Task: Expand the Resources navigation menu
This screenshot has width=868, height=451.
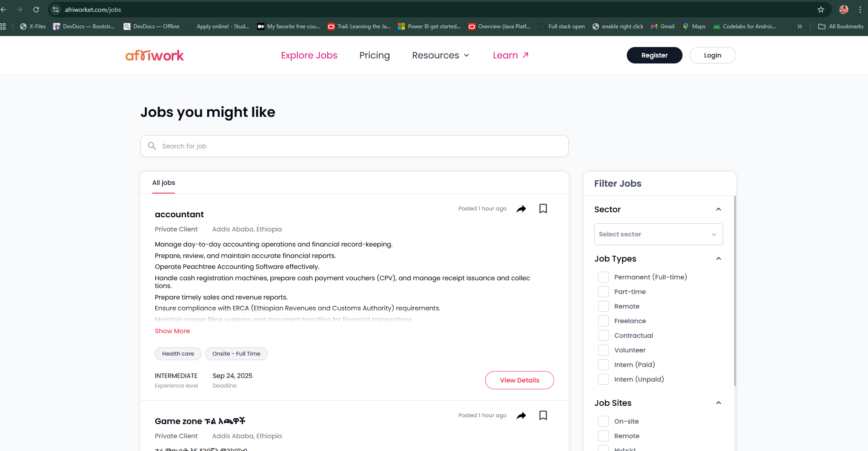Action: coord(440,55)
